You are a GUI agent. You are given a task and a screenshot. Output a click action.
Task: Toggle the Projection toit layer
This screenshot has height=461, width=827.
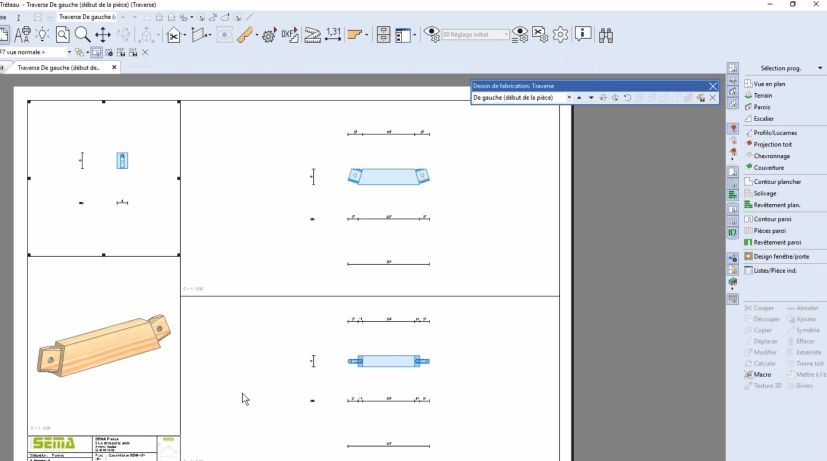tap(776, 144)
